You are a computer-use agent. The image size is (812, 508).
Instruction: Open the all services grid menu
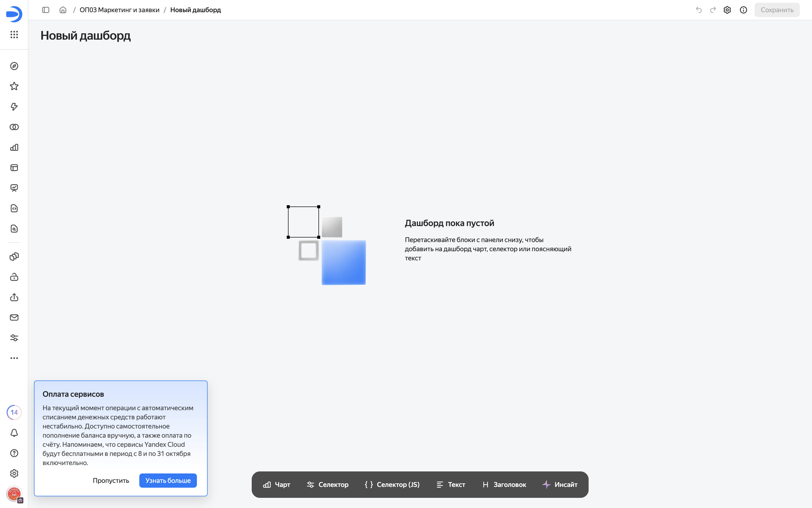click(14, 35)
